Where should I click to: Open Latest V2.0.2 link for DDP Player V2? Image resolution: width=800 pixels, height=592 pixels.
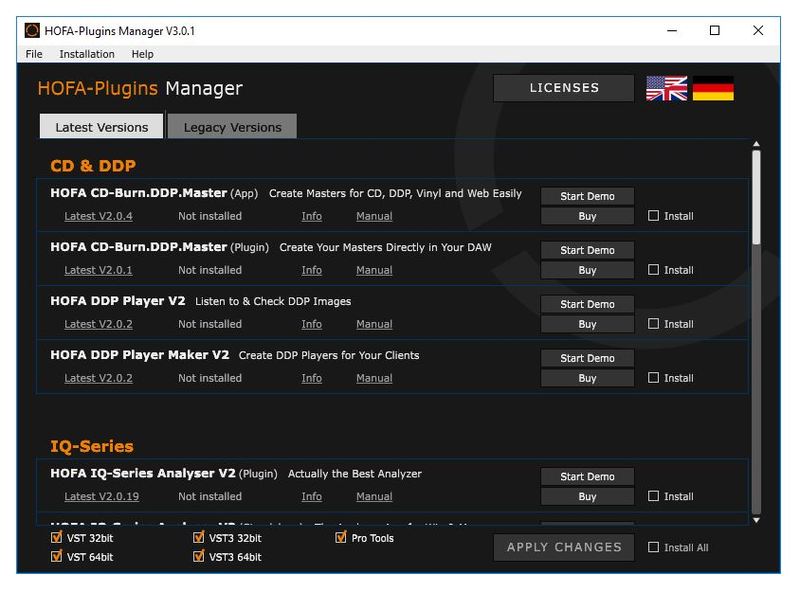pos(98,325)
